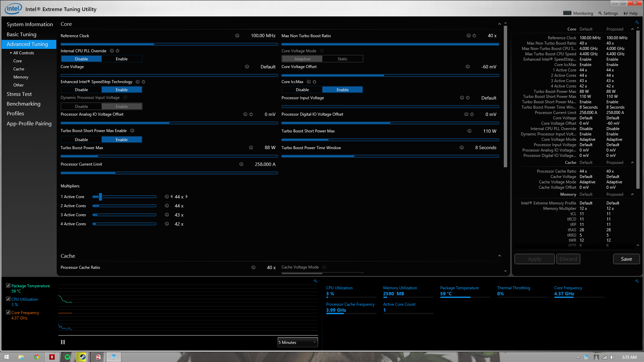Click the info icon for Turbo Boost Power Max
The image size is (644, 362).
pos(251,148)
